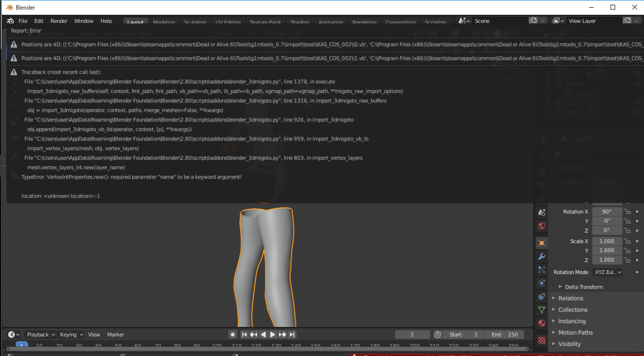Screen dimensions: 644x356
Task: Click the Rotation X value field
Action: pos(607,212)
